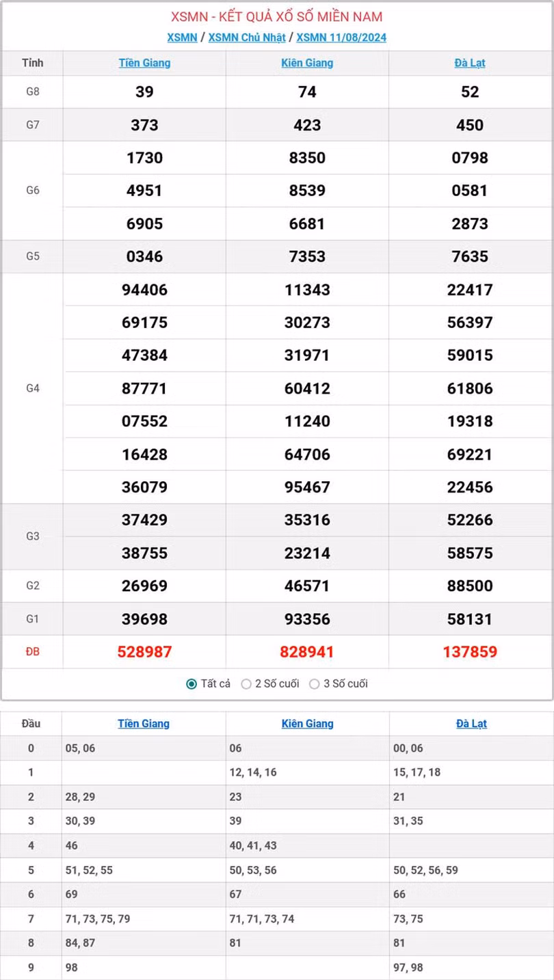Click the G5 number 7353

tap(307, 257)
